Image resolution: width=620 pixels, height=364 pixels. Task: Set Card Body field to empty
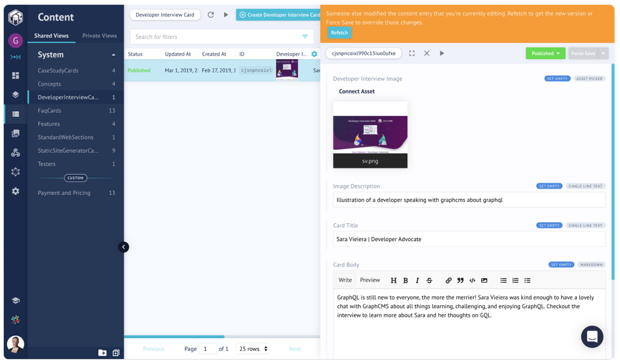561,265
